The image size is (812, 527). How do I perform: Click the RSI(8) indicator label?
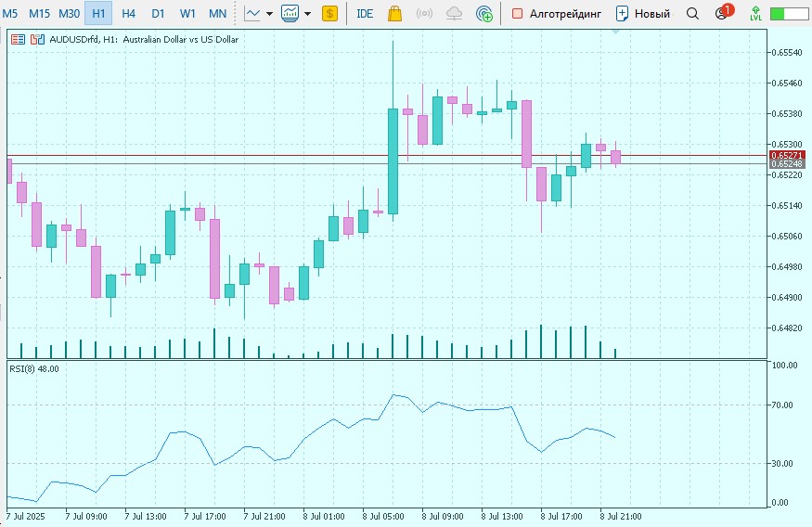click(33, 369)
